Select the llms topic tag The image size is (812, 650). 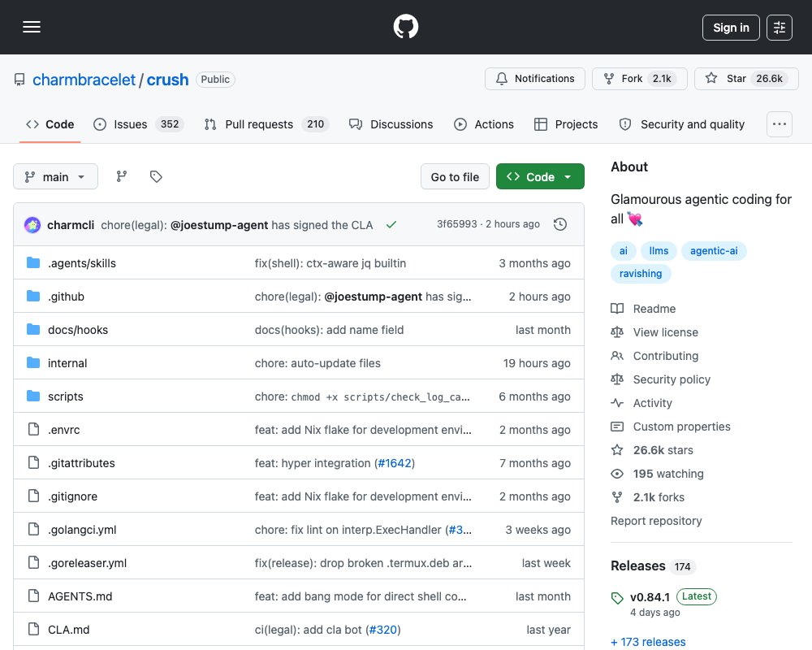point(659,251)
